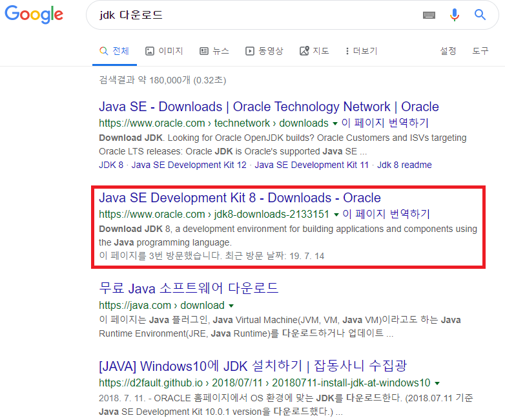Open 'Java SE Development Kit 8 - Downloads - Oracle'
The width and height of the screenshot is (505, 420).
tap(240, 198)
